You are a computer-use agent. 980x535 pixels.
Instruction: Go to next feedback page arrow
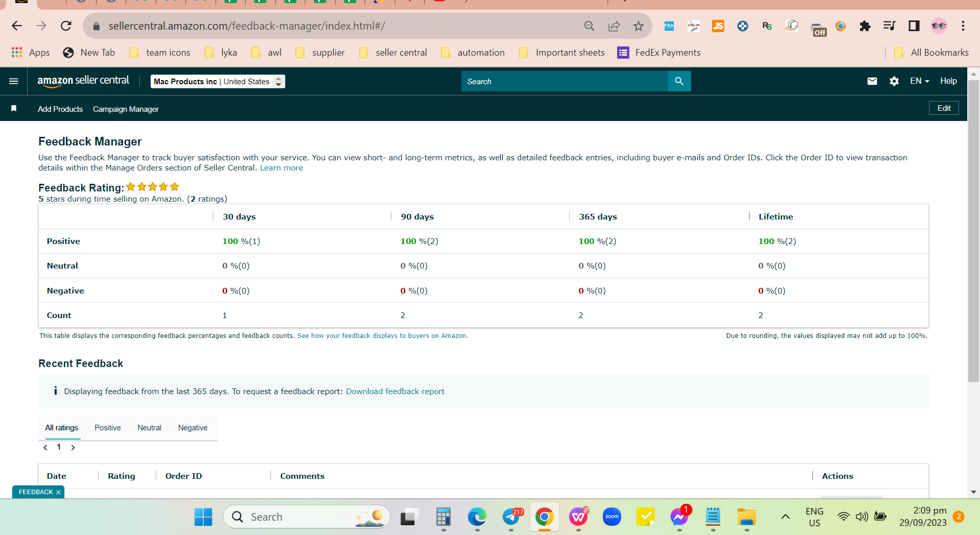(x=73, y=448)
